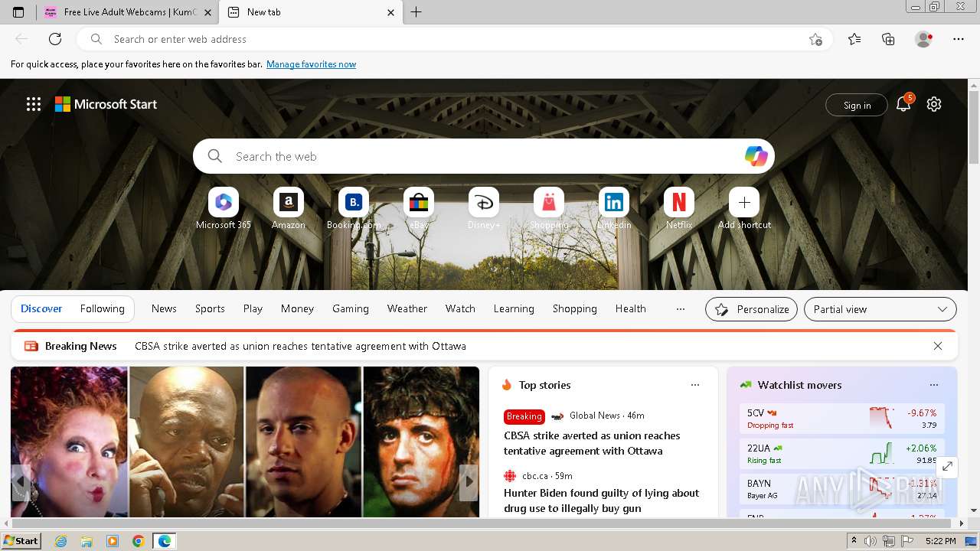
Task: Show next slide in news carousel
Action: coord(469,482)
